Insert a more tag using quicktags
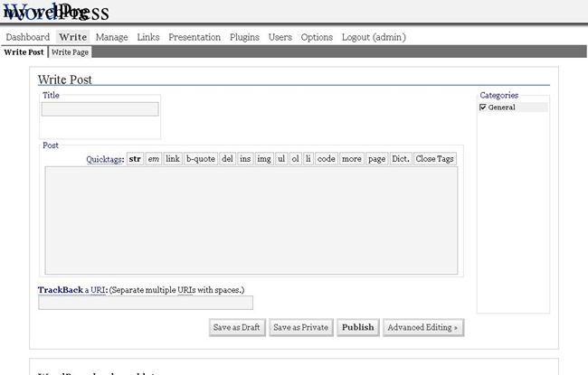The width and height of the screenshot is (588, 375). [352, 159]
